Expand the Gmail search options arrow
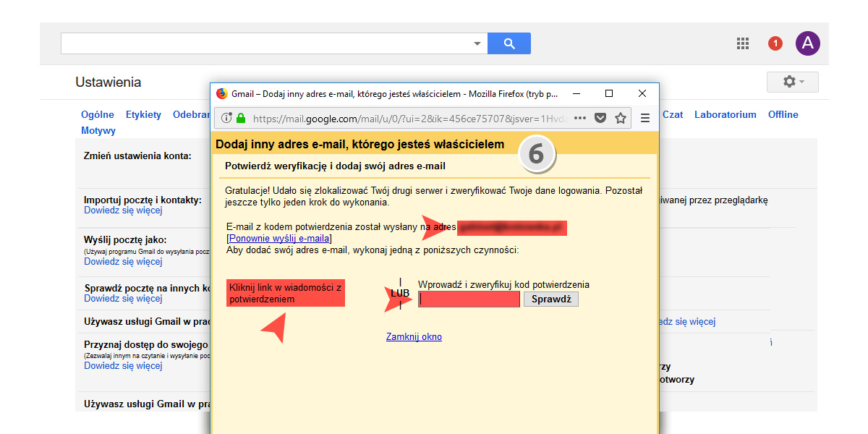The width and height of the screenshot is (868, 434). (477, 43)
